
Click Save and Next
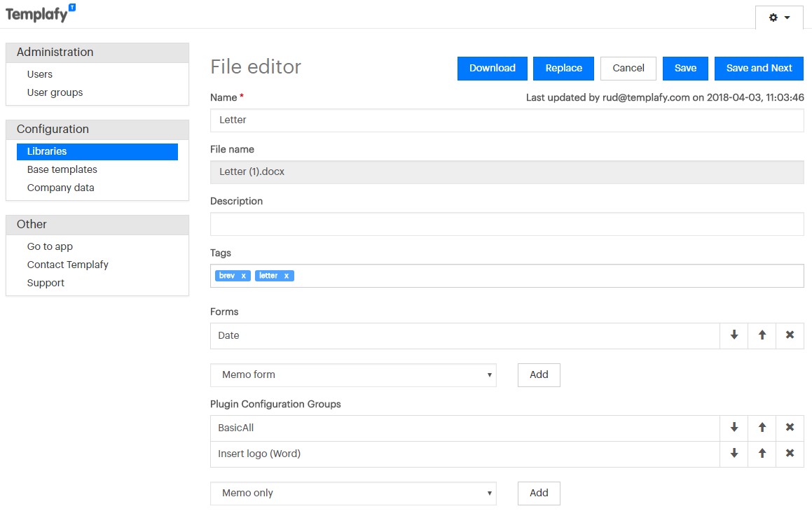(759, 69)
